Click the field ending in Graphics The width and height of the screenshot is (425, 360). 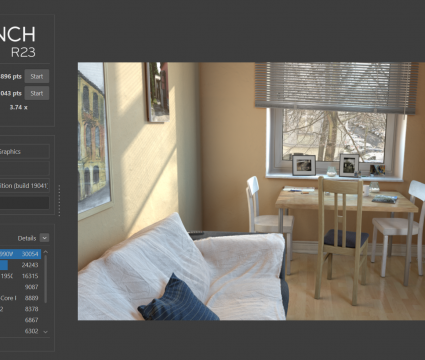click(x=25, y=152)
